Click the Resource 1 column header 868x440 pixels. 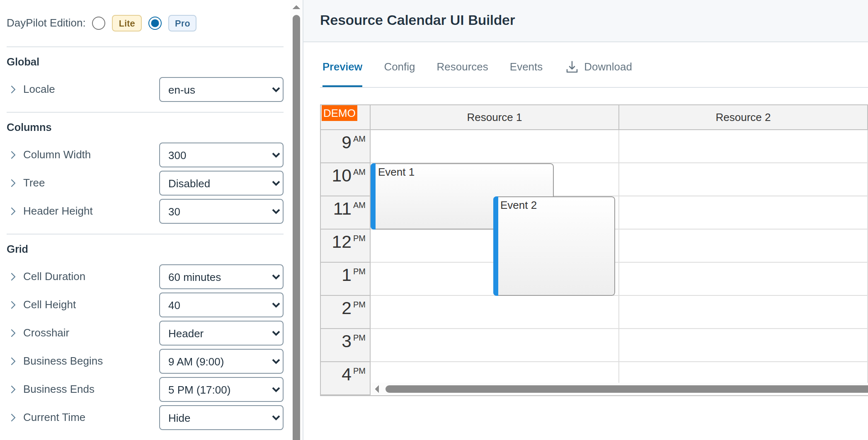495,117
